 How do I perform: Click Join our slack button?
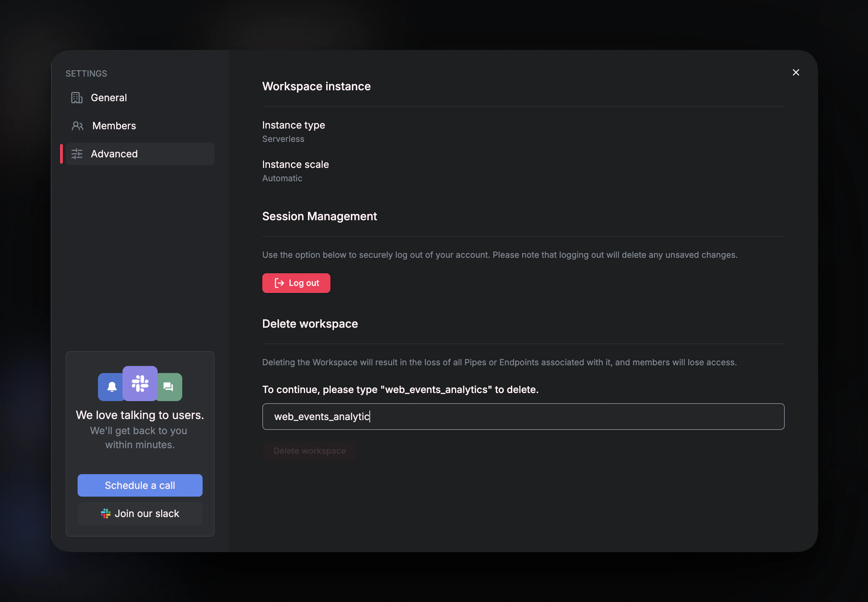(140, 514)
